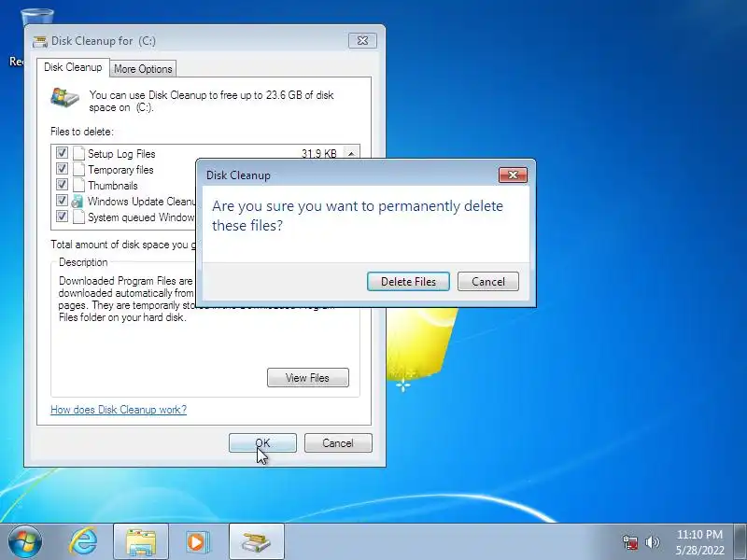Open the volume control tray icon
The image size is (747, 560).
pyautogui.click(x=652, y=542)
